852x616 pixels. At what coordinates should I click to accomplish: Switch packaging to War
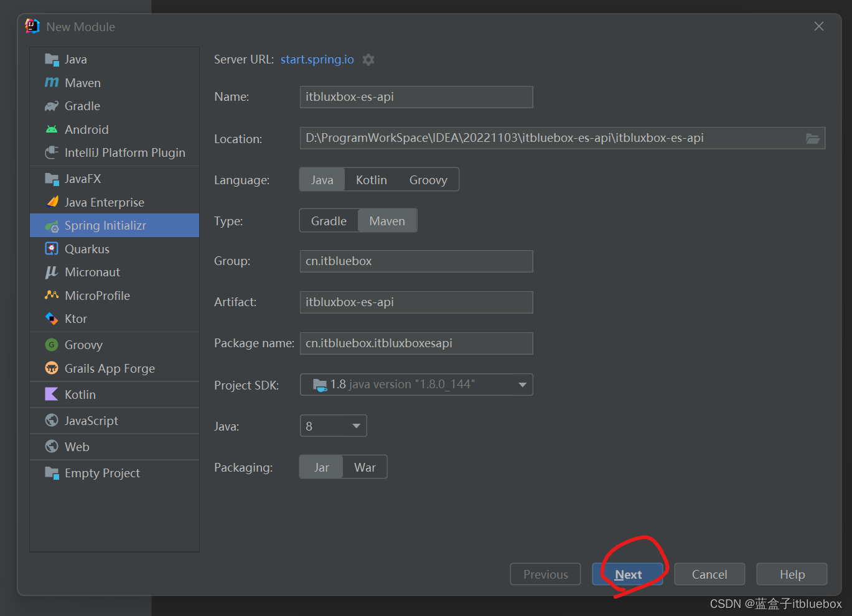point(365,467)
